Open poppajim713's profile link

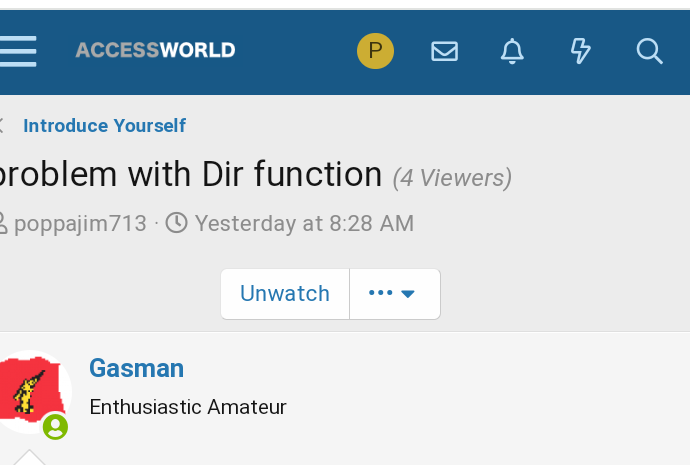click(80, 223)
